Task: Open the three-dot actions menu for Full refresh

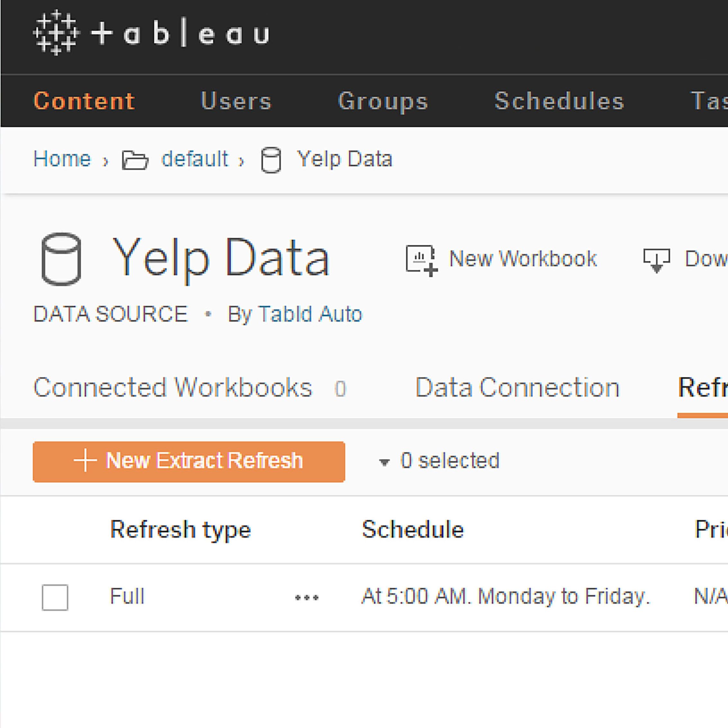Action: click(x=307, y=597)
